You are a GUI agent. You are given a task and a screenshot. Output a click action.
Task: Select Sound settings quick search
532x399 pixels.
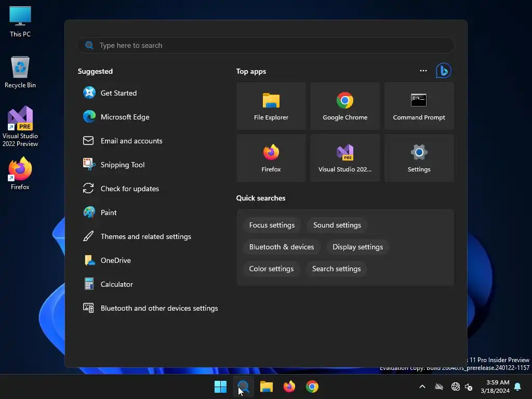[337, 225]
